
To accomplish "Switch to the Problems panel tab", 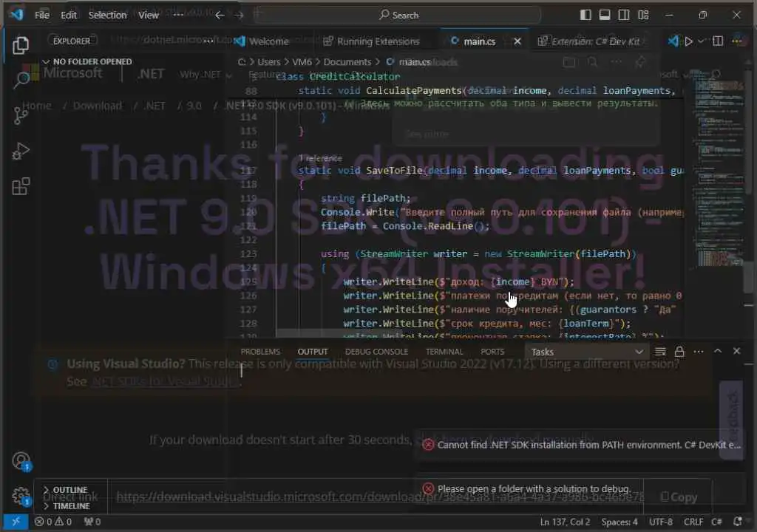I will coord(260,352).
